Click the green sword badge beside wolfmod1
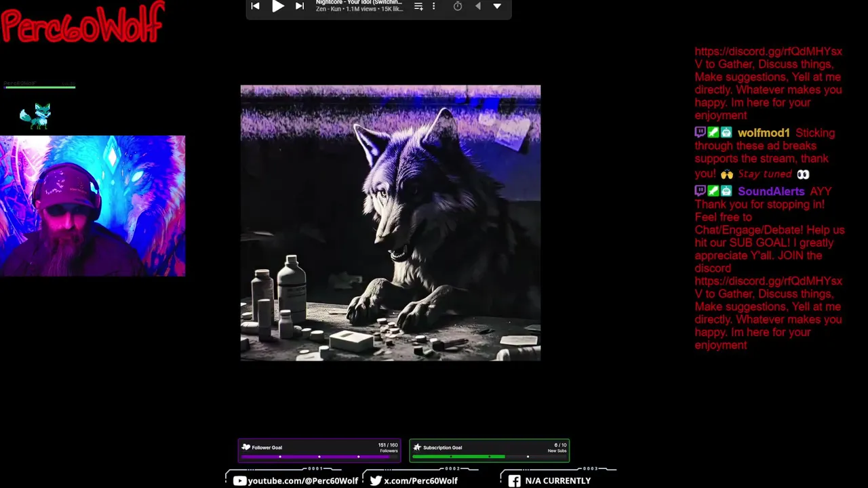This screenshot has height=488, width=868. coord(713,133)
